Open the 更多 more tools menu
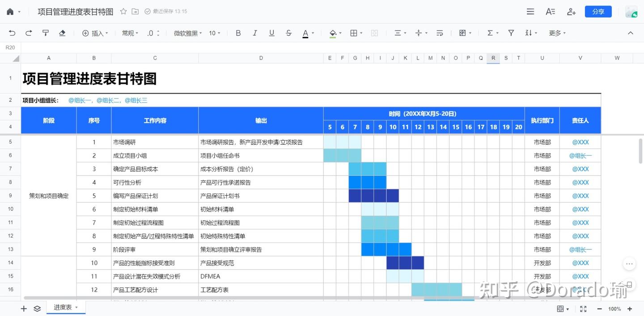The image size is (644, 316). [557, 33]
